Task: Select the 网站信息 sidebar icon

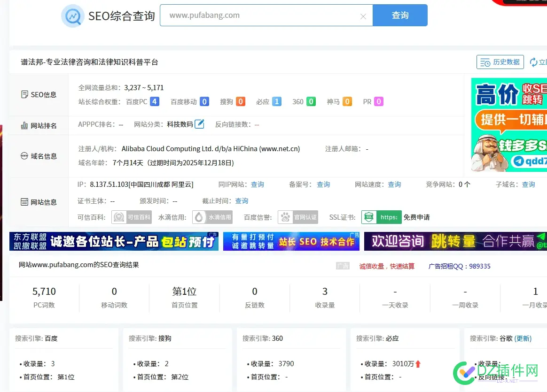Action: (25, 202)
